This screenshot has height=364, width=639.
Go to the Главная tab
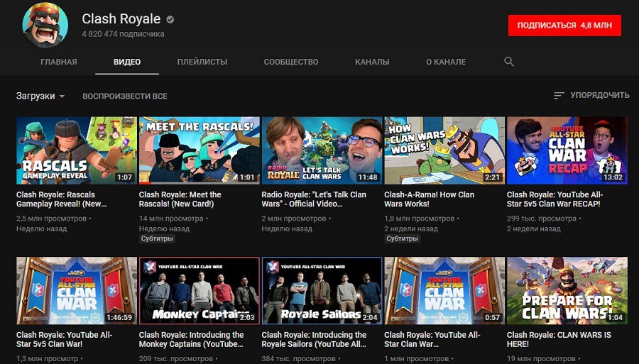pos(59,62)
